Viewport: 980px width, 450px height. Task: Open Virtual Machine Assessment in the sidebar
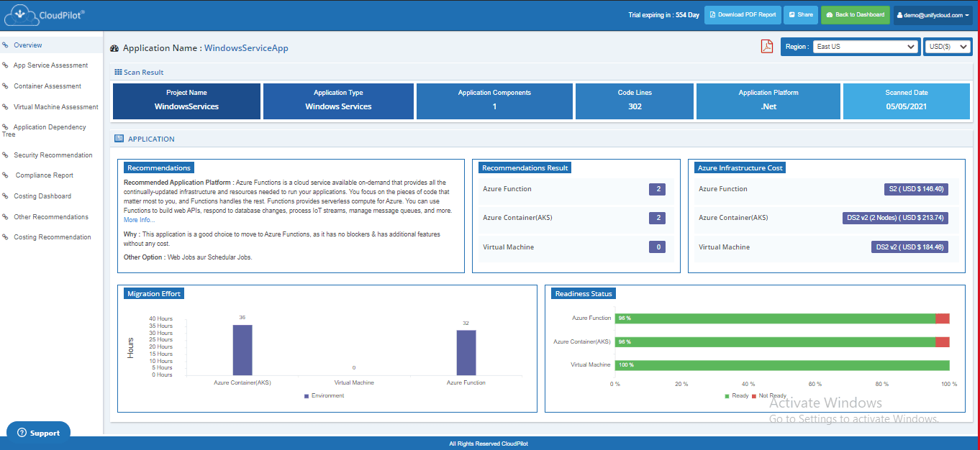click(x=55, y=107)
